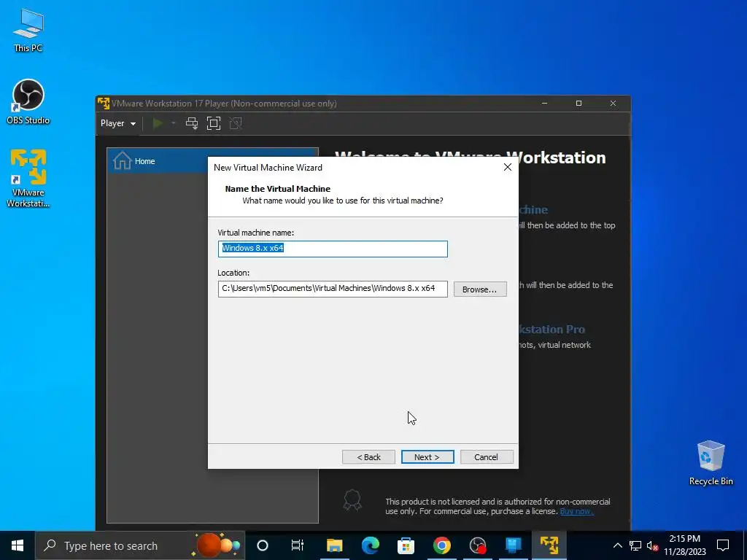Maximize the VMware Workstation Player window

coord(578,104)
